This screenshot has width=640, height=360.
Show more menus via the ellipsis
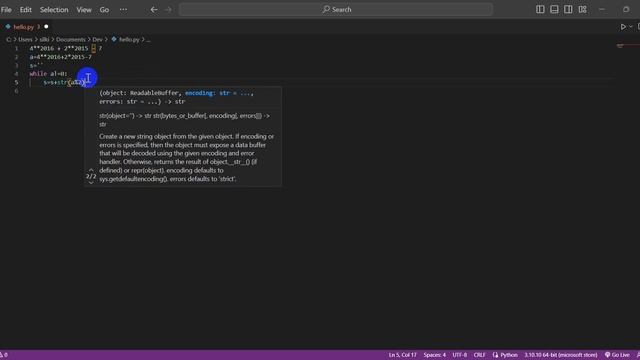coord(123,9)
